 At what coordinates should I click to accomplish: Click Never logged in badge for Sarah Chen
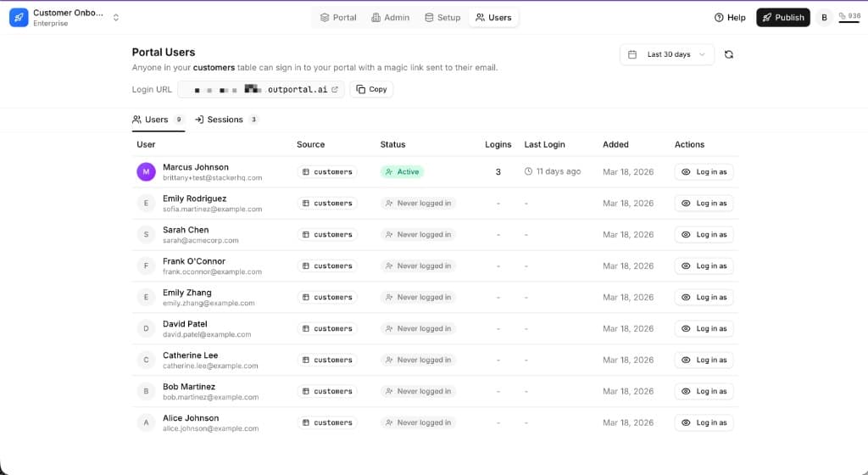(418, 235)
